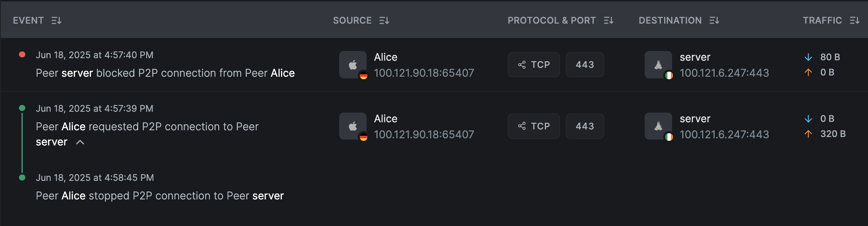Sort by Protocol & Port icon

[x=608, y=21]
